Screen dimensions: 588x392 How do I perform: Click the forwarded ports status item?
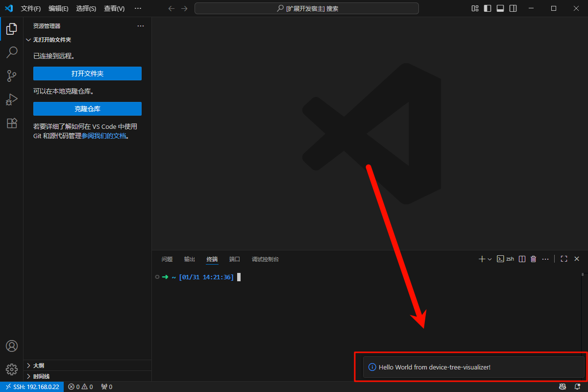pyautogui.click(x=106, y=387)
